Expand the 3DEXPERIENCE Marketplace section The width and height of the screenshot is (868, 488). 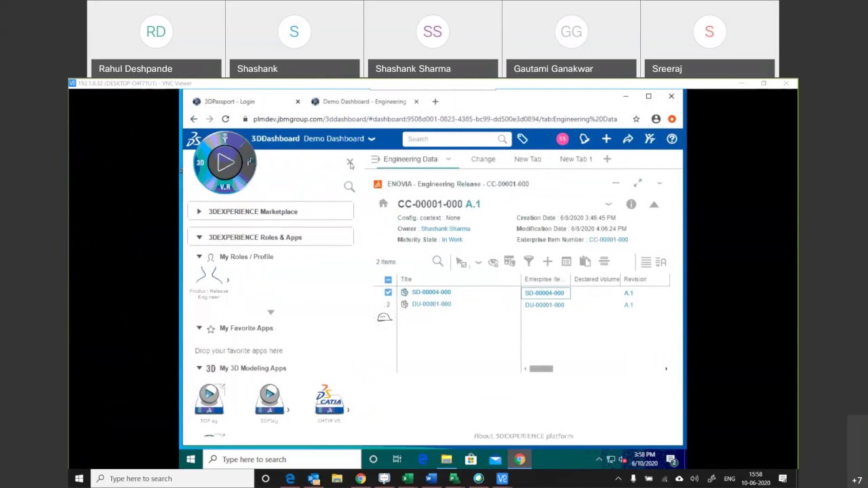pyautogui.click(x=271, y=211)
